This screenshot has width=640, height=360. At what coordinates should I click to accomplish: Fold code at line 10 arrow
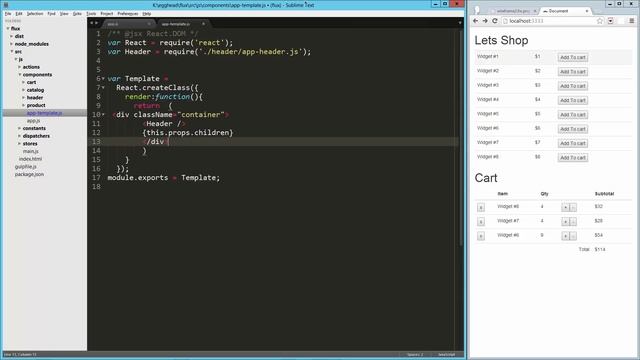pyautogui.click(x=103, y=115)
